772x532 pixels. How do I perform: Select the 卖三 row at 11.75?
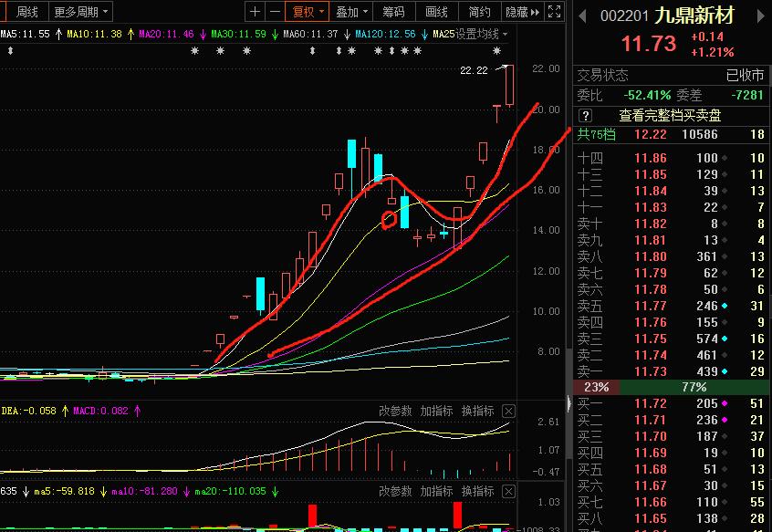671,339
